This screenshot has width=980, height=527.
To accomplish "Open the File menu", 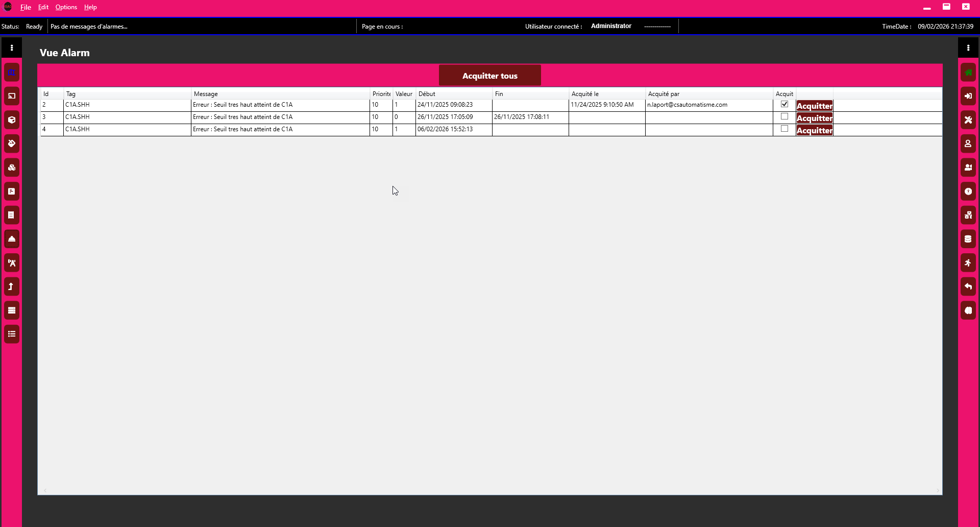I will [x=26, y=7].
